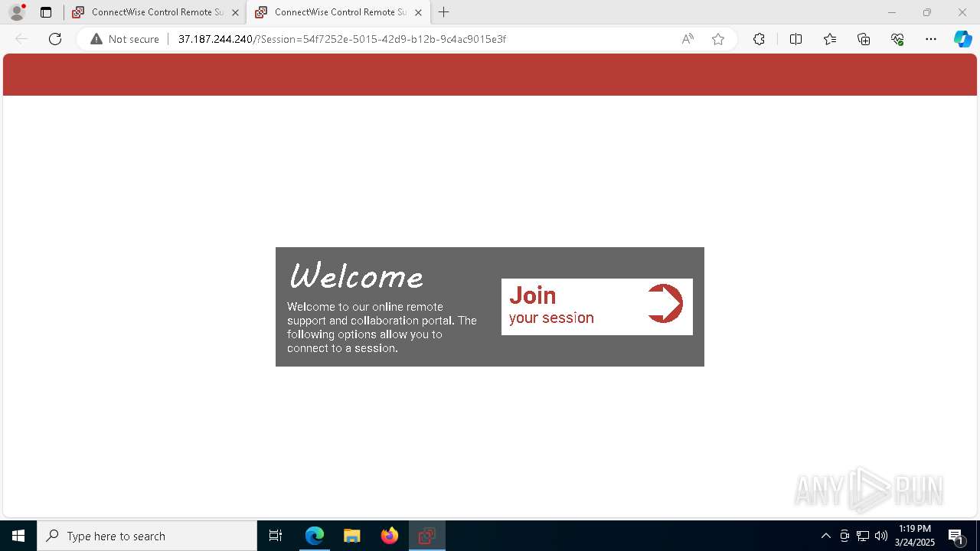Open the Extensions puzzle icon
The height and width of the screenshot is (551, 980).
tap(759, 39)
